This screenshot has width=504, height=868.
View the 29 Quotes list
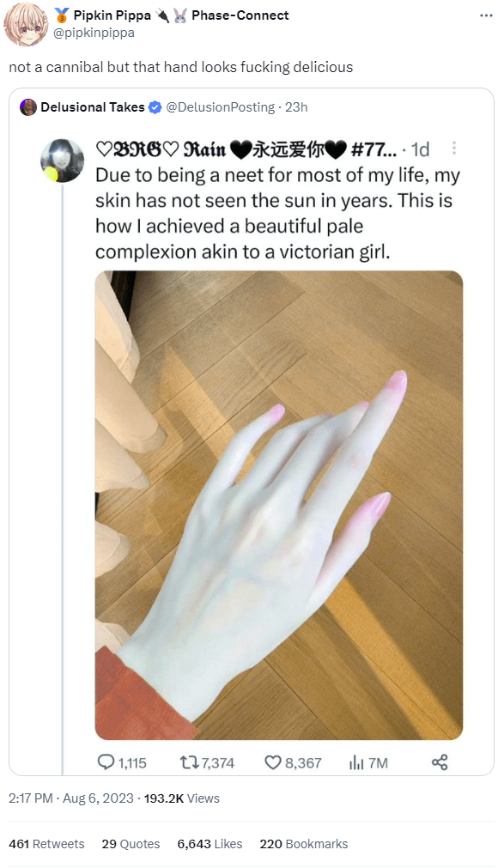click(x=131, y=844)
